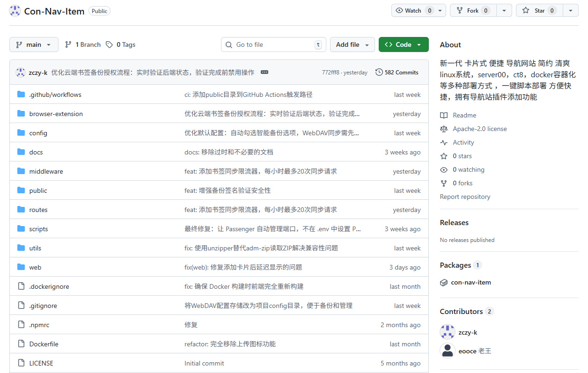Open the 582 Commits link
This screenshot has height=373, width=588.
click(x=397, y=73)
